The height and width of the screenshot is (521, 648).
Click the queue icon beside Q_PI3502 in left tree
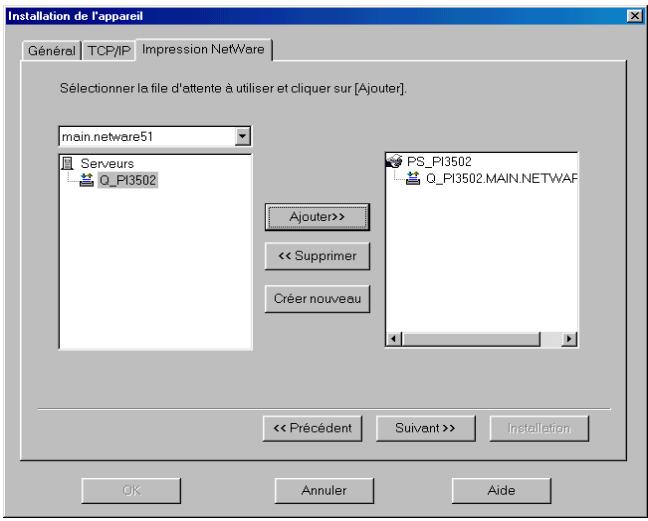coord(86,180)
